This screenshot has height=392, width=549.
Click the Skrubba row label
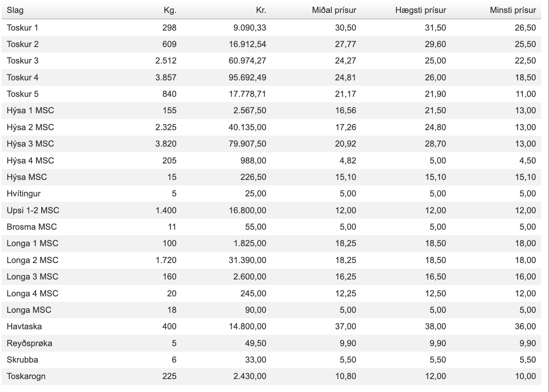point(22,360)
